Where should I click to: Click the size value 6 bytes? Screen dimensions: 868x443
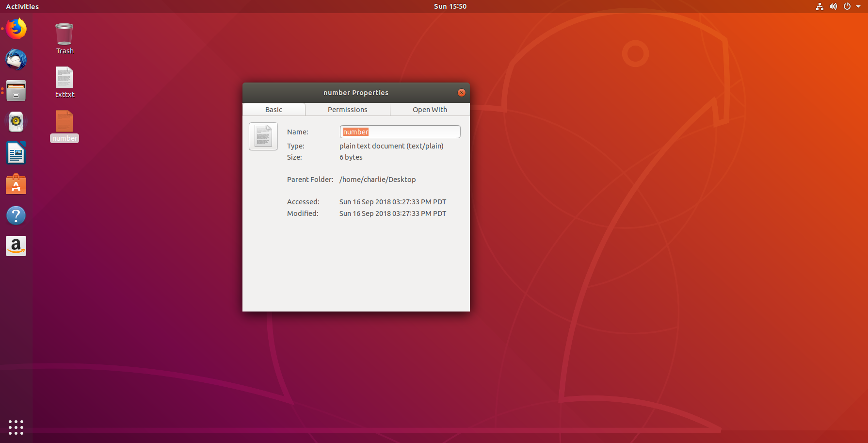pyautogui.click(x=351, y=157)
